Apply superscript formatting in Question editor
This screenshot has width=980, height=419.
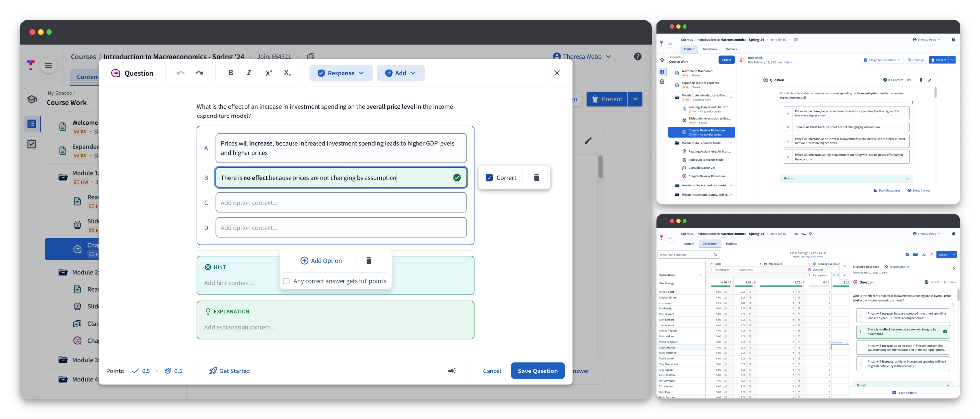point(269,73)
